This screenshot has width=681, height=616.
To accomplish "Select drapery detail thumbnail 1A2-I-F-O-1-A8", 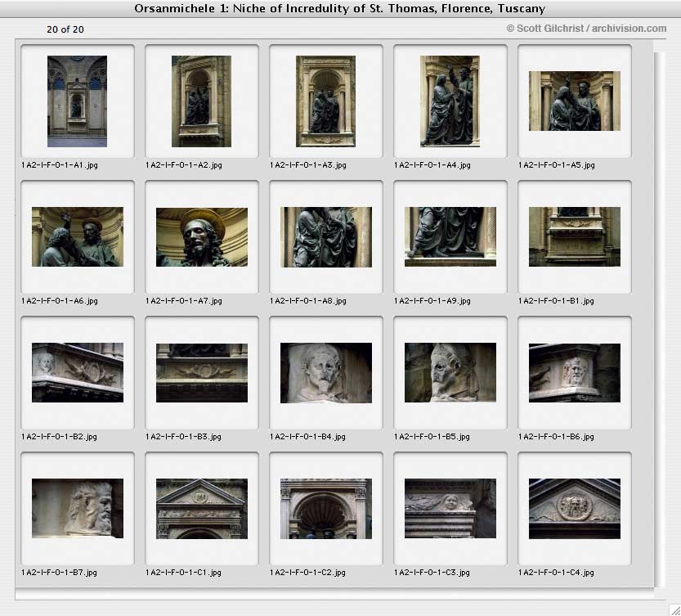I will (x=326, y=237).
